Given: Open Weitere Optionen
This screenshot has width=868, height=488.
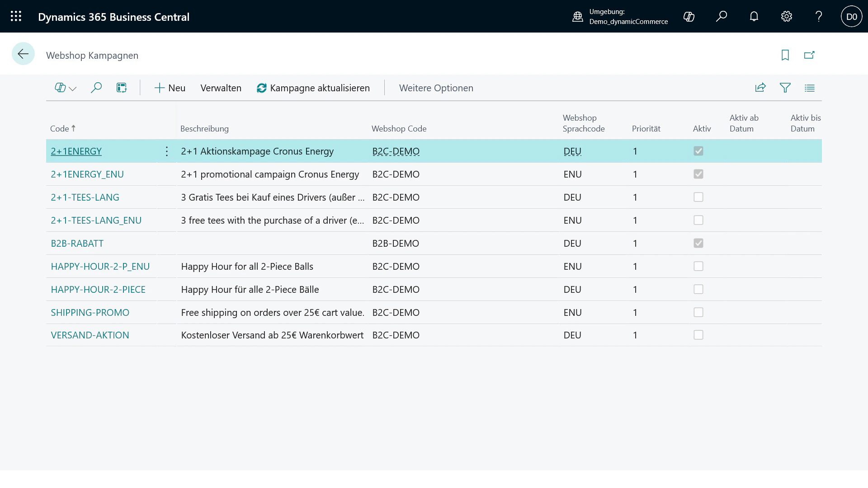Looking at the screenshot, I should (x=436, y=88).
